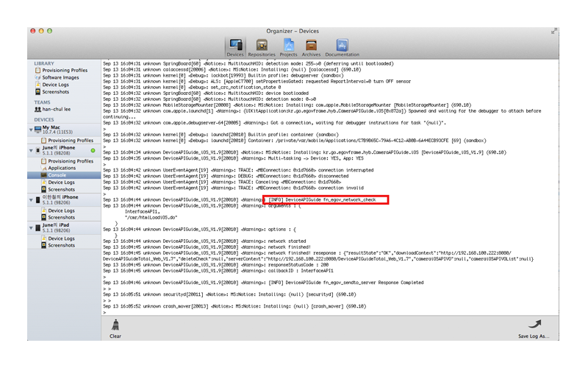The width and height of the screenshot is (588, 368).
Task: Open the Repositories section in the toolbar
Action: click(x=261, y=48)
